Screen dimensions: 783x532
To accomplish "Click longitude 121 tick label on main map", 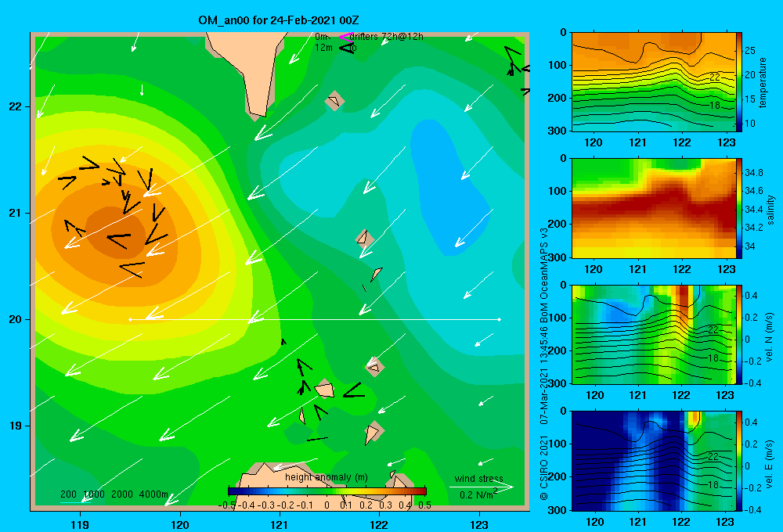I will click(280, 524).
